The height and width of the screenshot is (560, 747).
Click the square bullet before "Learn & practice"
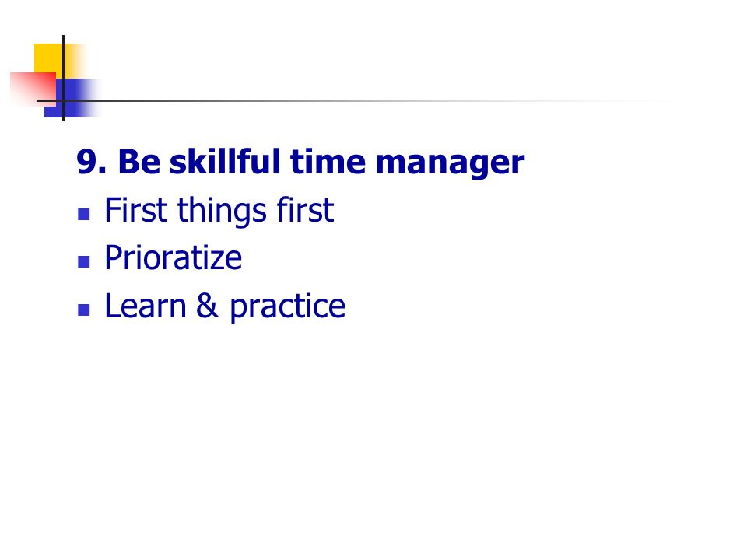(84, 310)
